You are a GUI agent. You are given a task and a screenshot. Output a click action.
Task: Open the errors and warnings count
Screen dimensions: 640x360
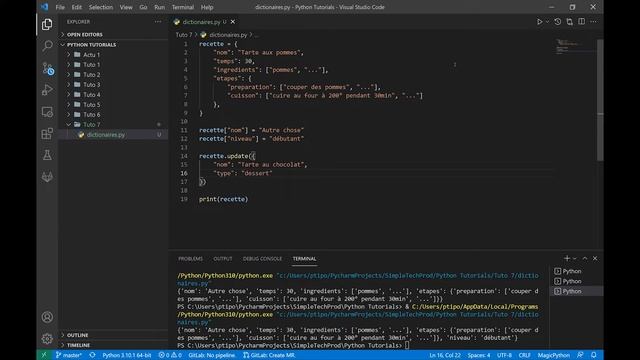(x=170, y=355)
